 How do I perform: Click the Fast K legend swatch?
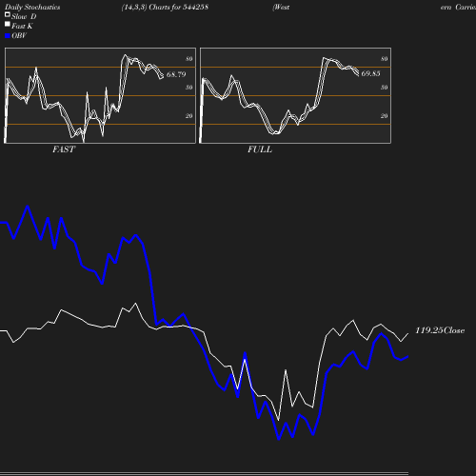(x=8, y=24)
